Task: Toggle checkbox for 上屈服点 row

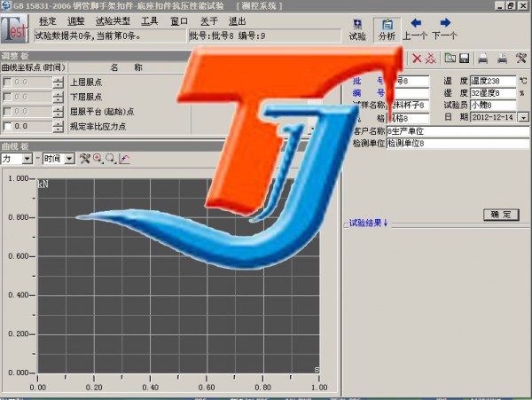Action: 7,82
